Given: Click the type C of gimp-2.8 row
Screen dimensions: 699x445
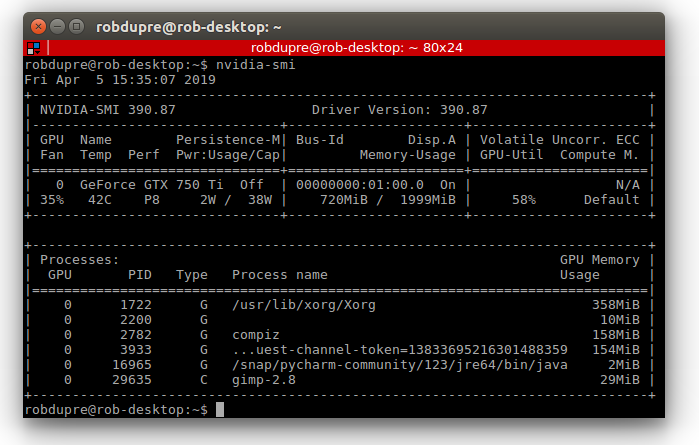Looking at the screenshot, I should pos(204,380).
